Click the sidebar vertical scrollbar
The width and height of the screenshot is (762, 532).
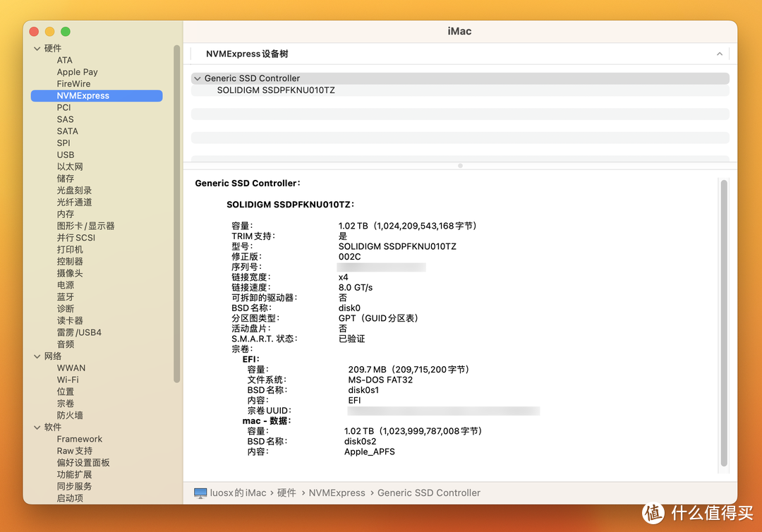[x=177, y=214]
